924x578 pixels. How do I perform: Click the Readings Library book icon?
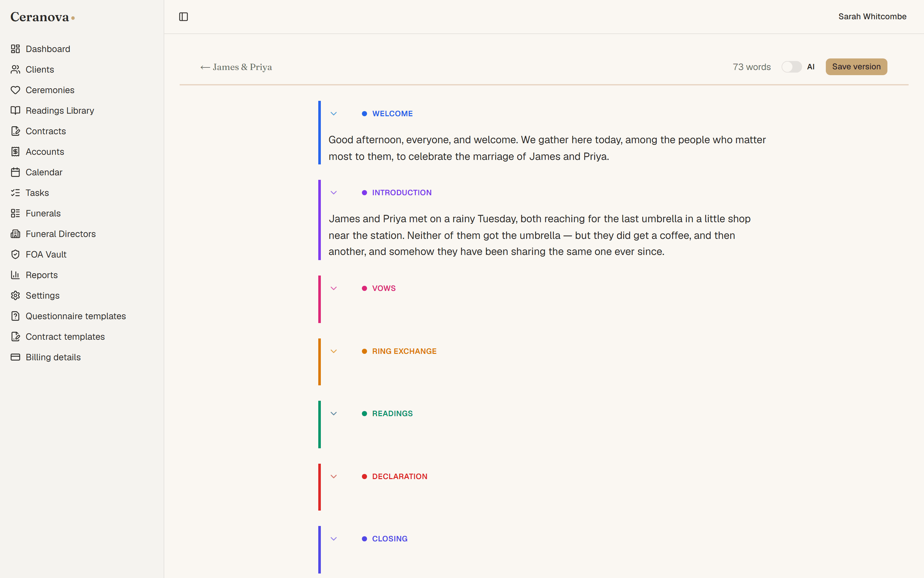pos(15,110)
